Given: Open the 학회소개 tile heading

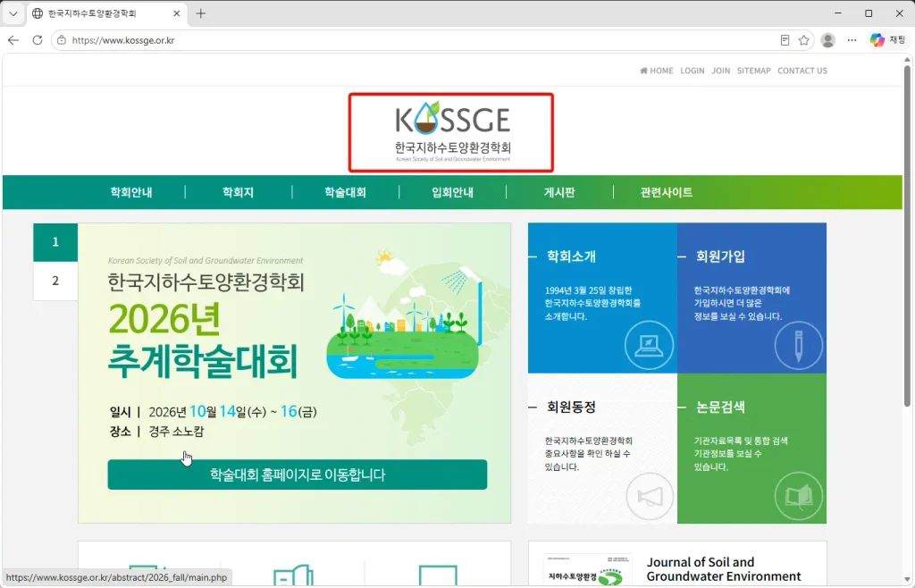Looking at the screenshot, I should pyautogui.click(x=571, y=256).
